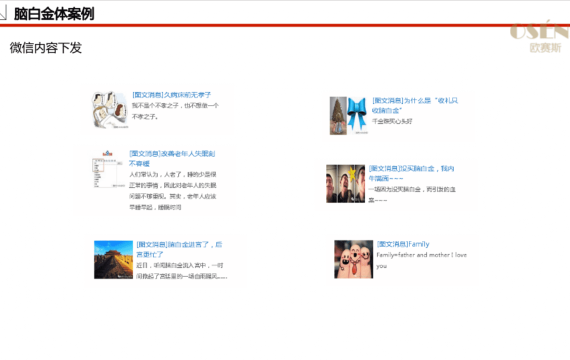This screenshot has width=570, height=360.
Task: Open the '为什么是收礼只收脑白金' article link
Action: pos(415,105)
